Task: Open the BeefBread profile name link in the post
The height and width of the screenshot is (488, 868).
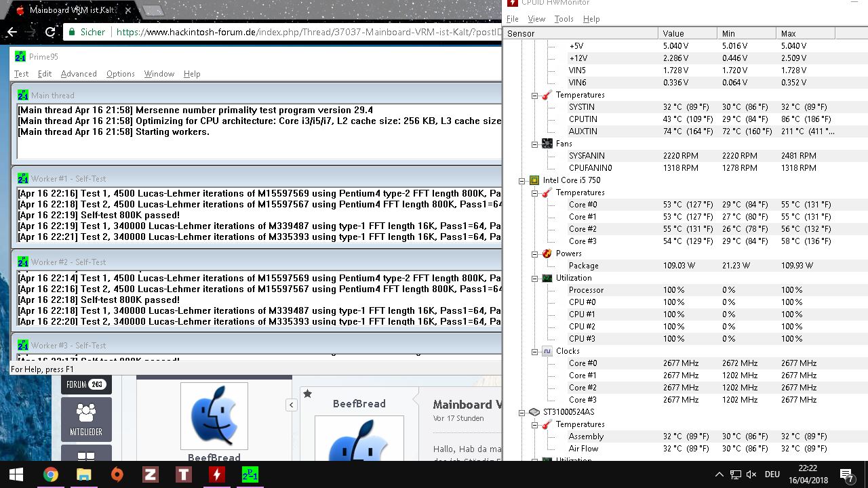Action: pyautogui.click(x=359, y=404)
